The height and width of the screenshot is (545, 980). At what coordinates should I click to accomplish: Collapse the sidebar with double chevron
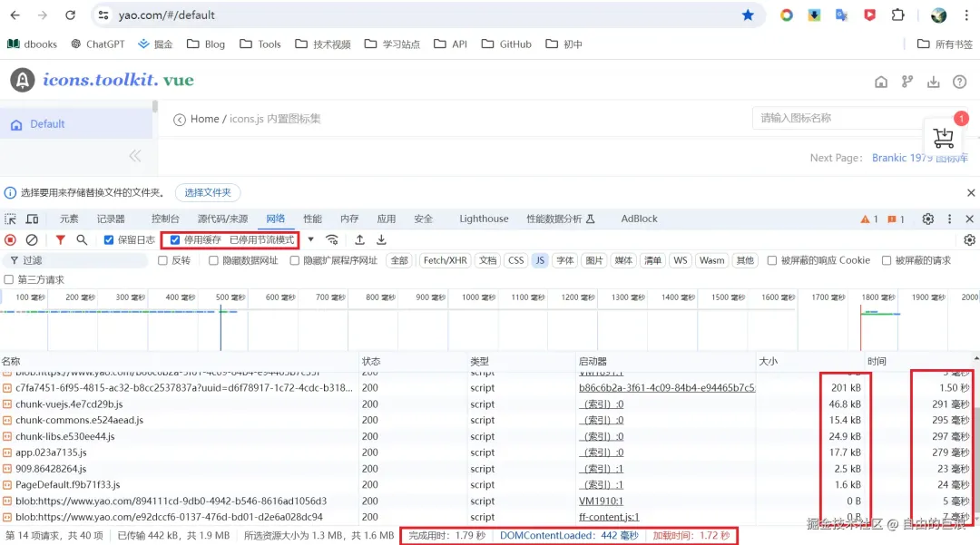(x=135, y=156)
